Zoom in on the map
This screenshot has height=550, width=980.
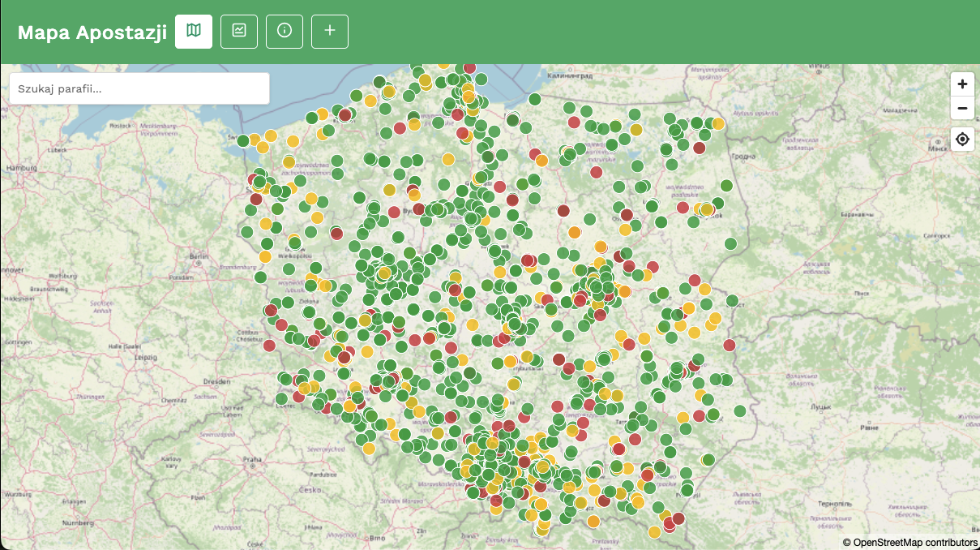[x=962, y=84]
